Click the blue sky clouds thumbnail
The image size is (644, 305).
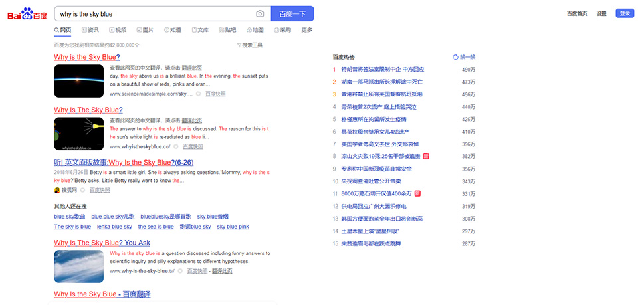tap(79, 266)
